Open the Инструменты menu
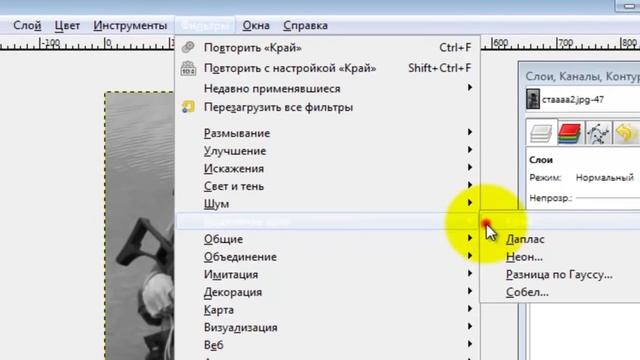Screen dimensions: 640x360 [x=130, y=25]
